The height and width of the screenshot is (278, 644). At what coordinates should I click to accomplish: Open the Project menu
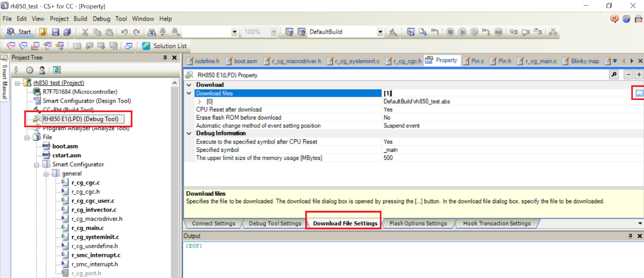[59, 19]
